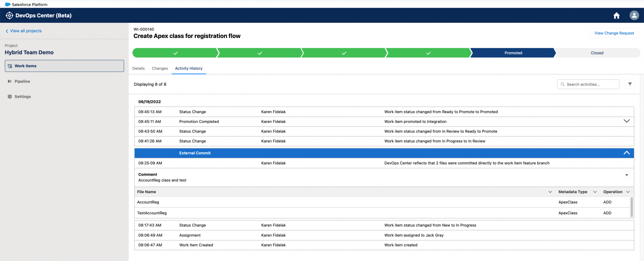The width and height of the screenshot is (644, 261).
Task: Click the third completed green stage
Action: tap(344, 53)
